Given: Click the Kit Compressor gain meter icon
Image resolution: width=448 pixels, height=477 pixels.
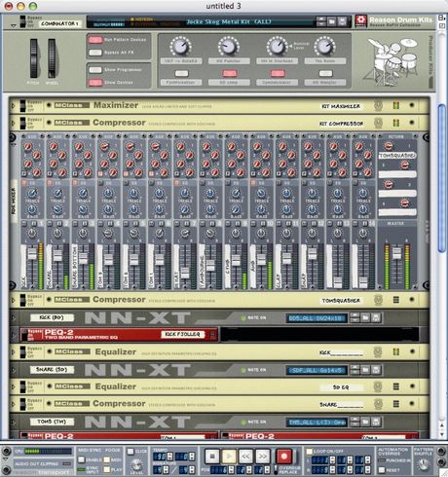Looking at the screenshot, I should (396, 123).
